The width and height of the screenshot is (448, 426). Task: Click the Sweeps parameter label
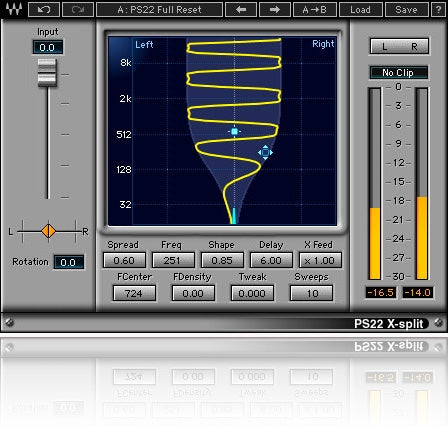[311, 277]
